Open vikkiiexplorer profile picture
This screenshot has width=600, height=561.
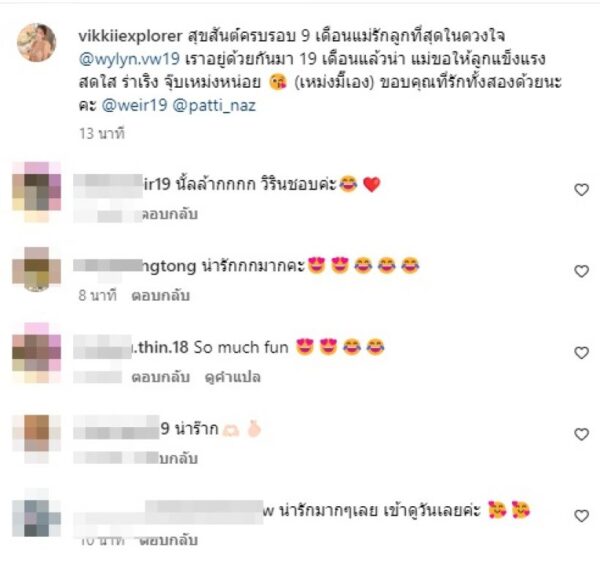(x=37, y=42)
